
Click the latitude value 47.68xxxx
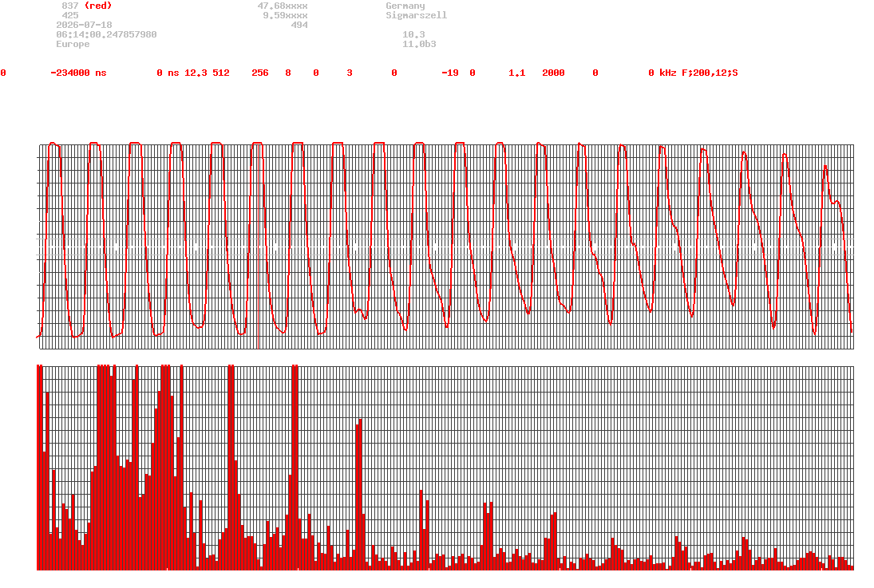point(283,6)
